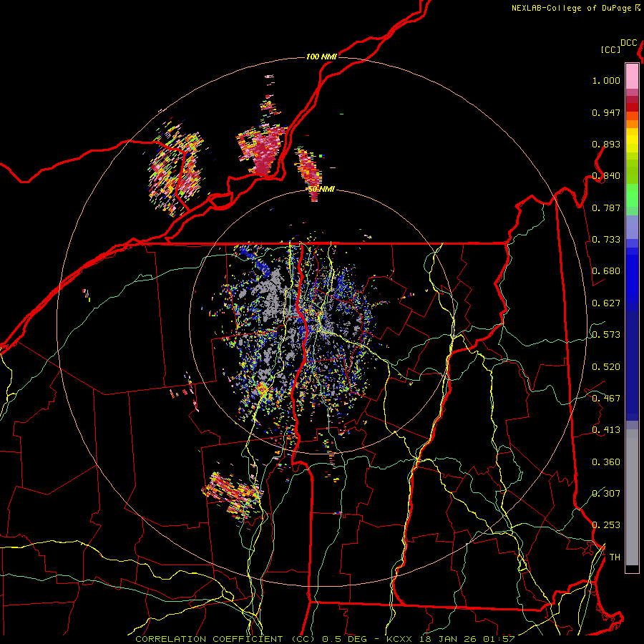Click the 0.893 scale value
This screenshot has height=644, width=644.
[606, 144]
